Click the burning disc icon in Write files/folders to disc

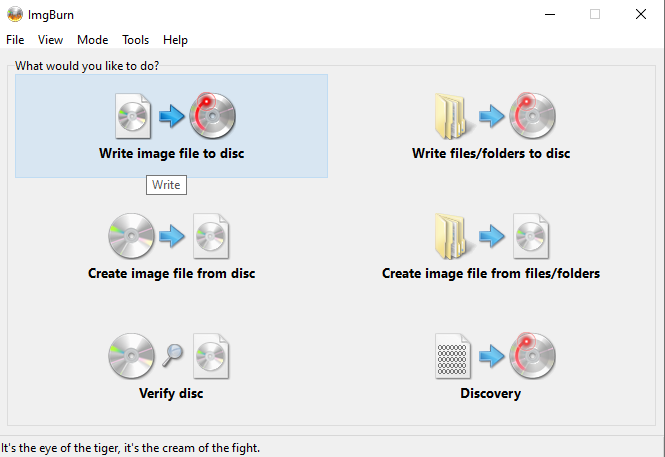point(532,115)
